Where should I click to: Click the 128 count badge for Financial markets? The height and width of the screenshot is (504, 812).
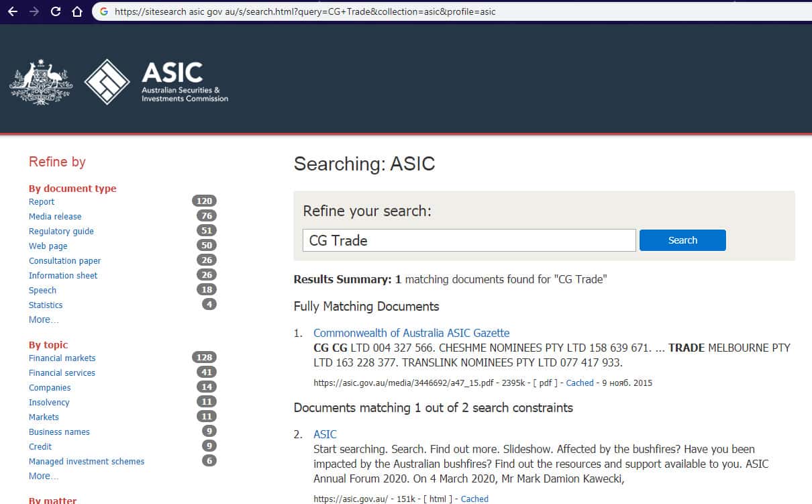204,357
